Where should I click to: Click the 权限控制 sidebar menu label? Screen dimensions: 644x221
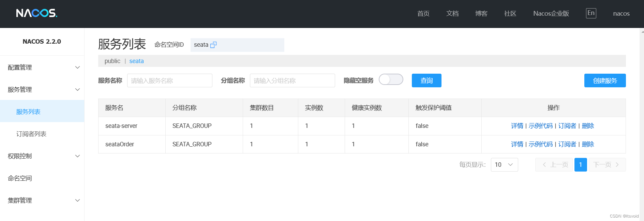[x=20, y=156]
